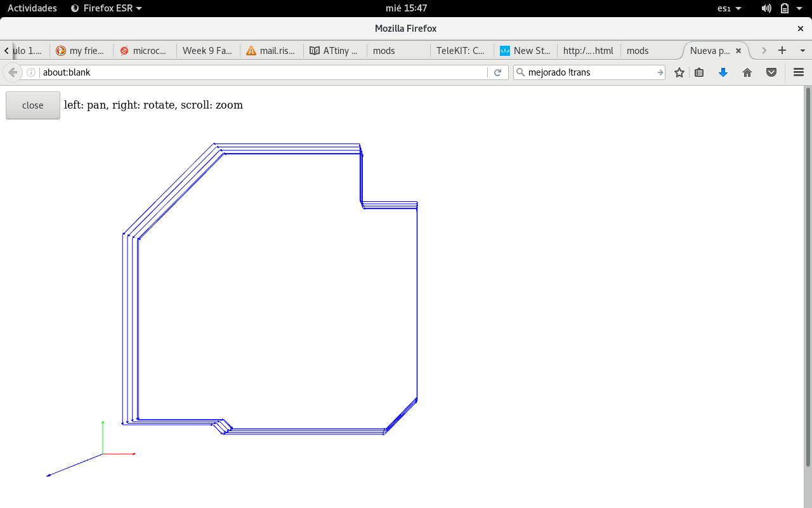This screenshot has width=812, height=508.
Task: Switch to the 'Week 9 Fa...' tab
Action: 208,51
